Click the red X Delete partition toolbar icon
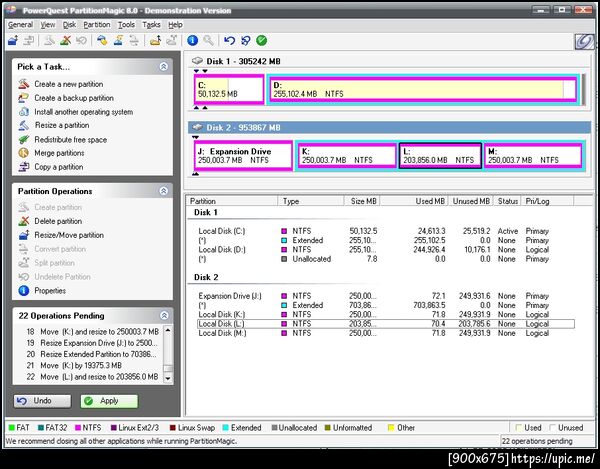Screen dimensions: 600x469 pos(65,40)
